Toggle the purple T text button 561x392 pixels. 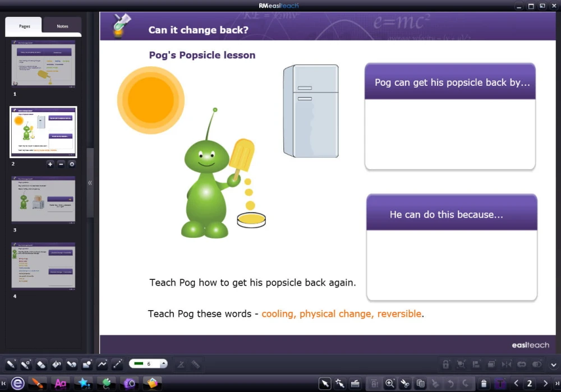coord(500,384)
